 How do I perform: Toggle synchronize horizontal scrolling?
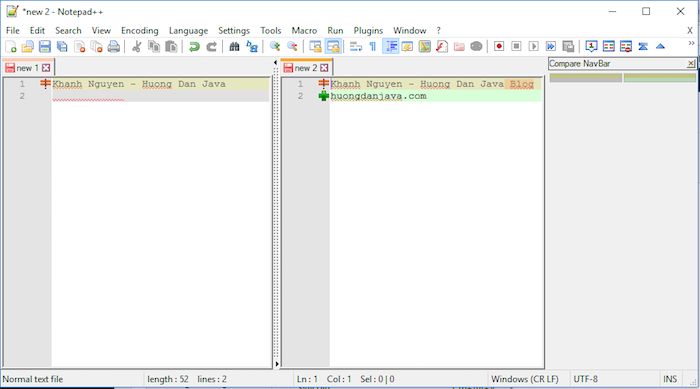point(333,46)
